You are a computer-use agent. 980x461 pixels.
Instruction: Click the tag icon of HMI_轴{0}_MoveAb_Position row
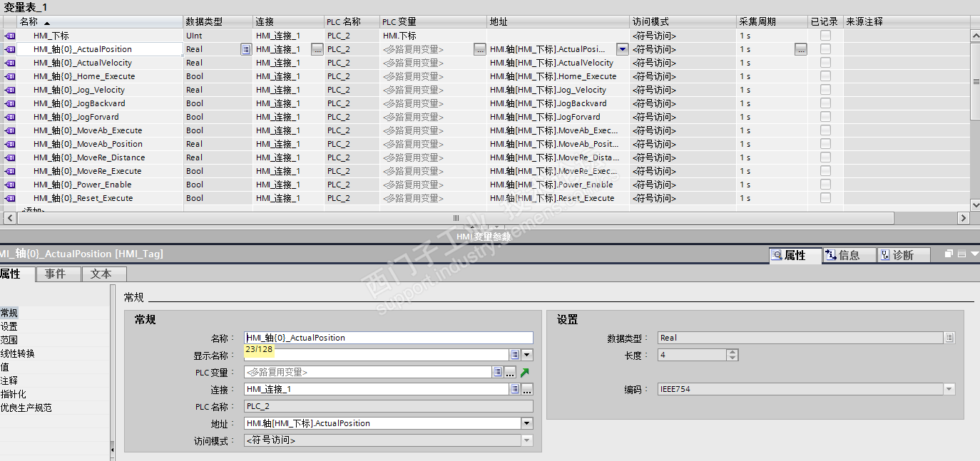point(9,144)
